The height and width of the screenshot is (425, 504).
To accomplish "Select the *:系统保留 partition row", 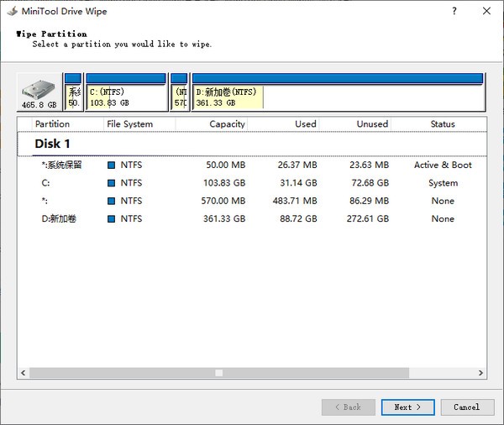I will 252,165.
